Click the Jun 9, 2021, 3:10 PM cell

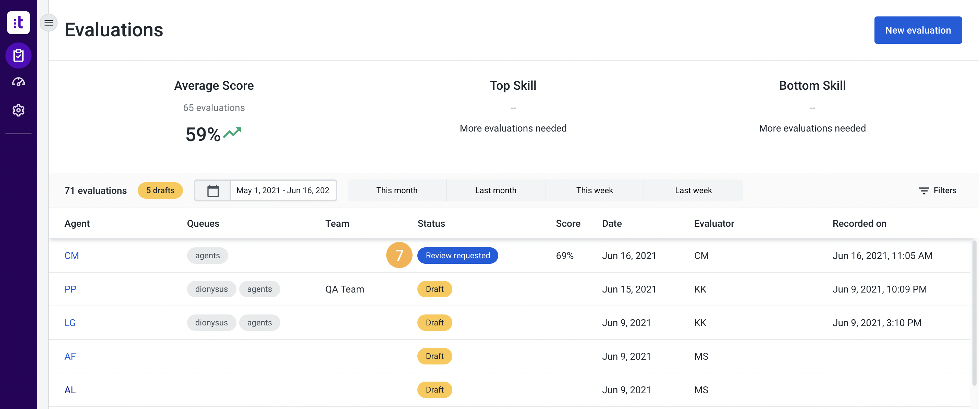pos(877,323)
